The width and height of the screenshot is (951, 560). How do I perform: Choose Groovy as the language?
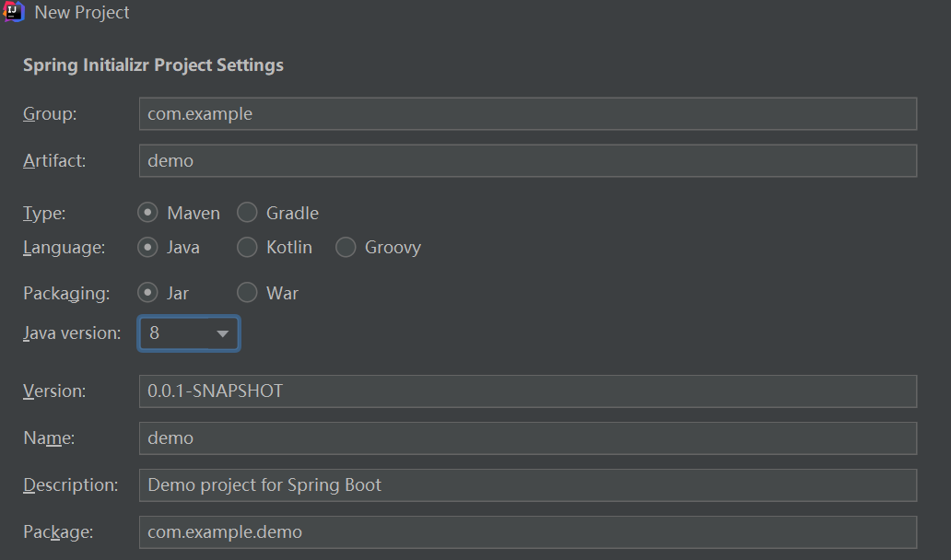[x=346, y=248]
